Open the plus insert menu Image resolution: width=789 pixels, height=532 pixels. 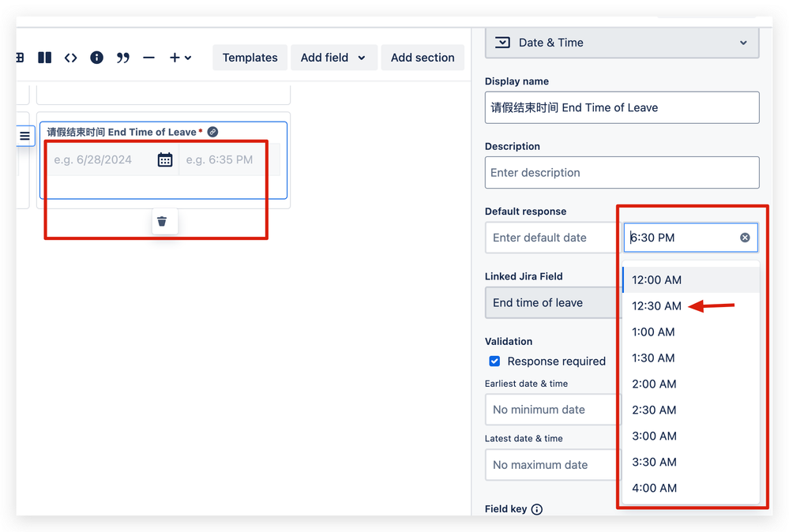[180, 58]
